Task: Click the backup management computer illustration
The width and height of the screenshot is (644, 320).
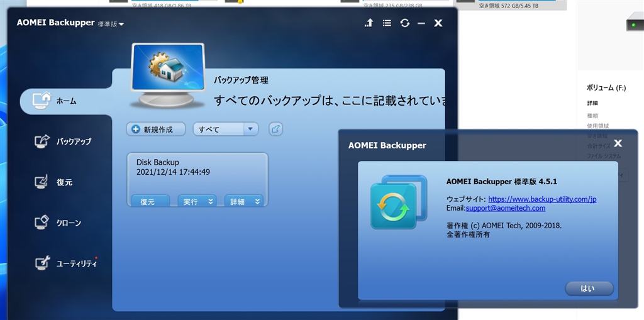Action: click(167, 75)
